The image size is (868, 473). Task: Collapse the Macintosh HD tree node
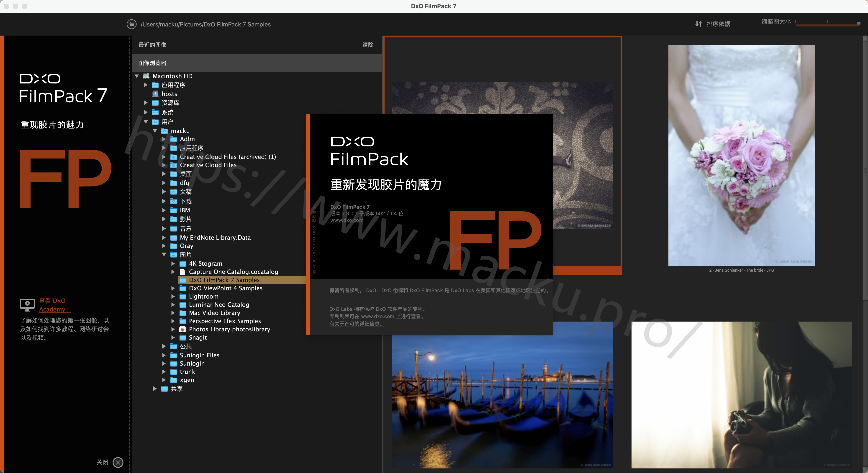tap(137, 76)
